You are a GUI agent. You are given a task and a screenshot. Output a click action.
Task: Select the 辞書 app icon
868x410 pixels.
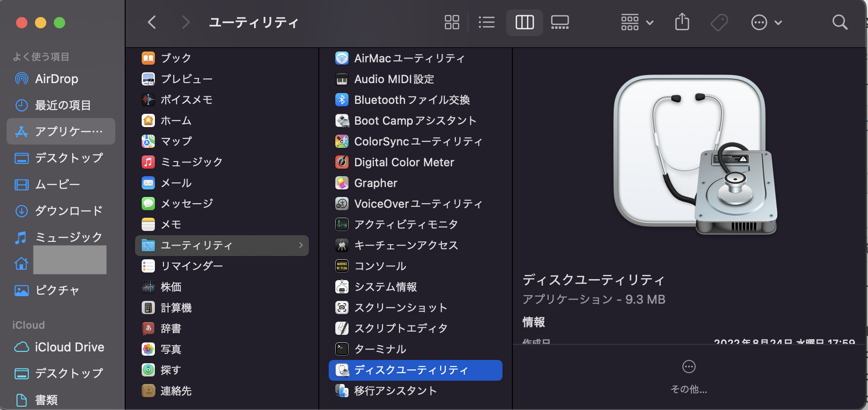[148, 328]
